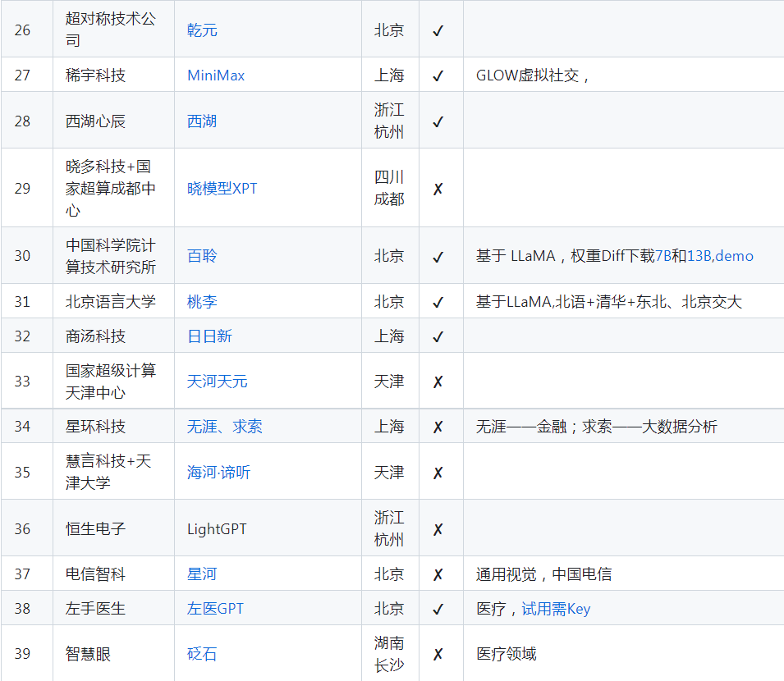
Task: Open the 百聆 demo link
Action: coord(734,256)
